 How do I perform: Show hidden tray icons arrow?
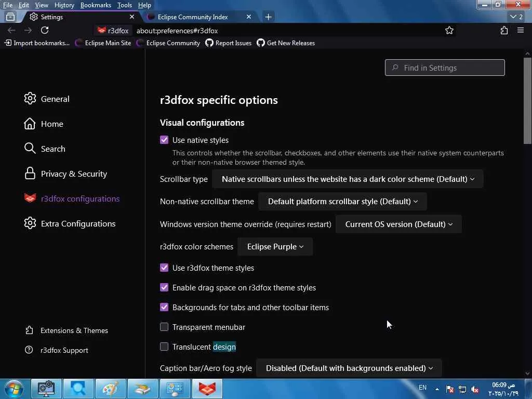(437, 389)
